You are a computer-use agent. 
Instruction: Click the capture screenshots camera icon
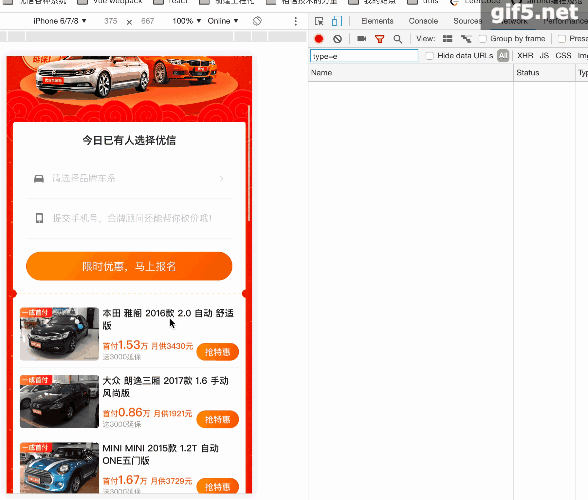(x=362, y=38)
